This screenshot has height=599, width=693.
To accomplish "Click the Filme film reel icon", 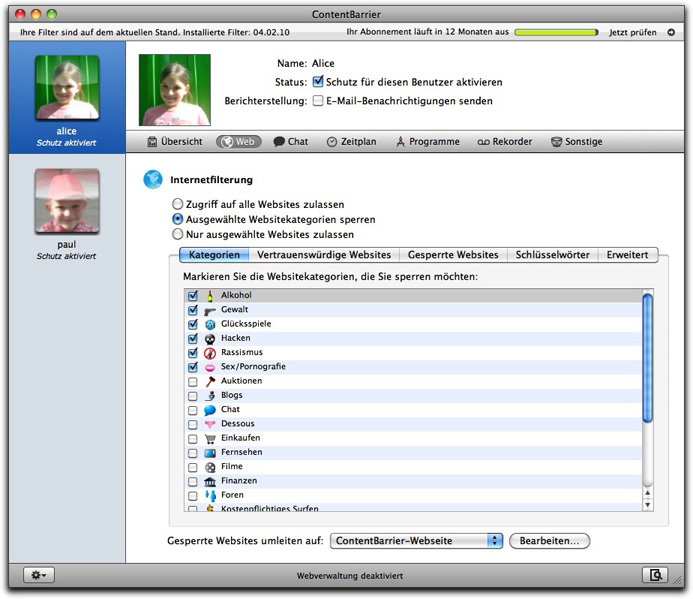I will coord(210,467).
